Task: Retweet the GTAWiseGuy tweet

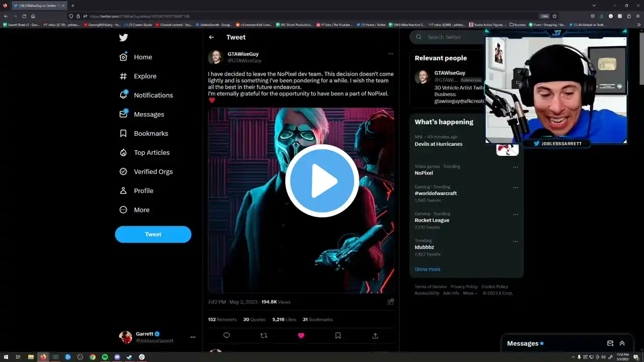Action: pos(264,335)
